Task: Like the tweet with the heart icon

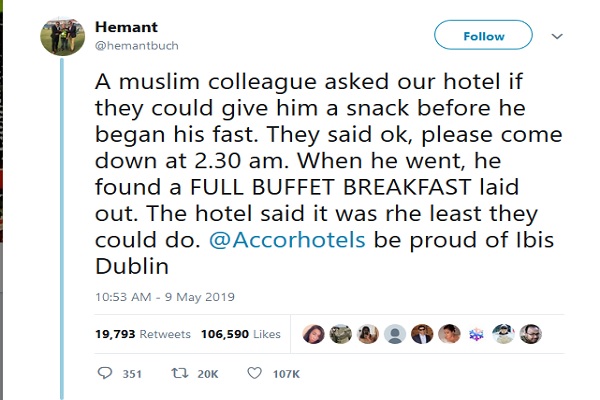Action: [x=255, y=375]
